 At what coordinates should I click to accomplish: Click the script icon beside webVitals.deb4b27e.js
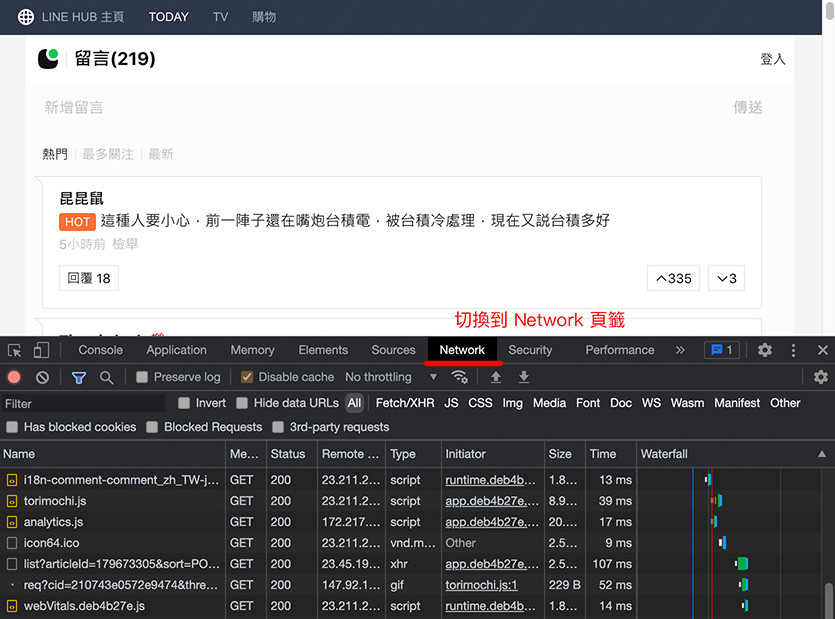12,606
